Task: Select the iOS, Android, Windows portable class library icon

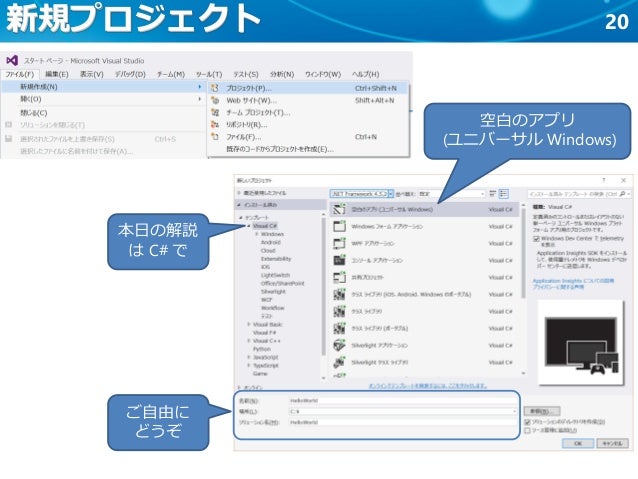Action: 339,294
